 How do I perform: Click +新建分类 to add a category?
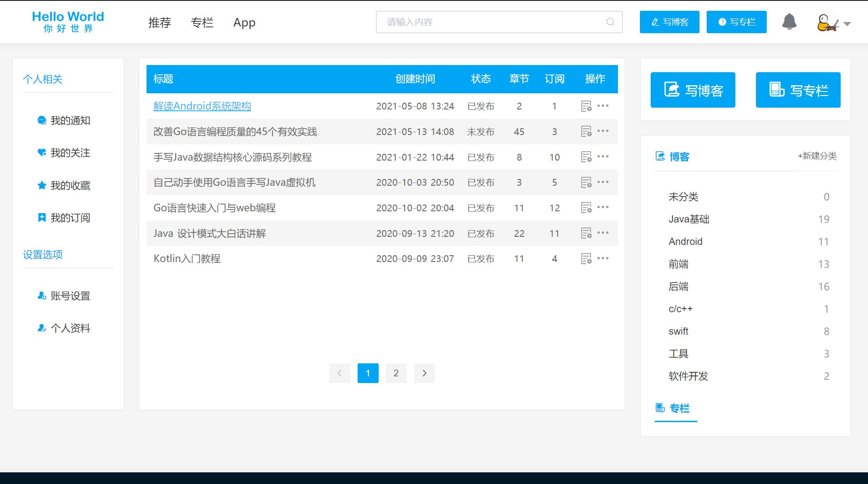click(x=817, y=156)
